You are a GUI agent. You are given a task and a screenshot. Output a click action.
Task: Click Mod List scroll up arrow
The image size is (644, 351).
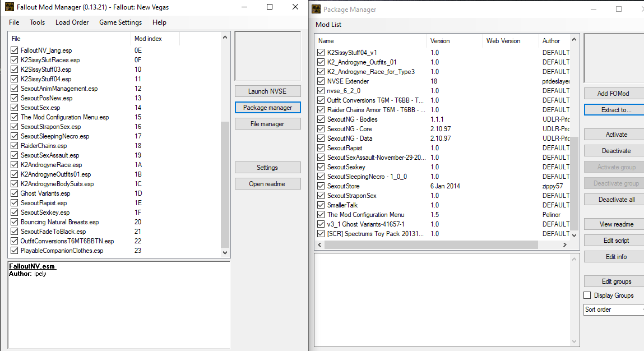click(574, 39)
